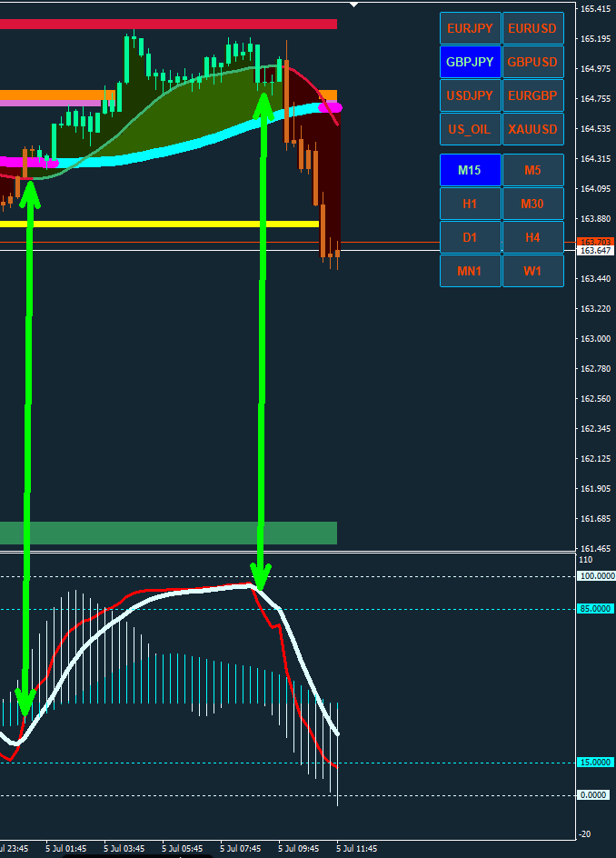This screenshot has height=858, width=616.
Task: Set timeframe to D1 daily
Action: [x=471, y=237]
